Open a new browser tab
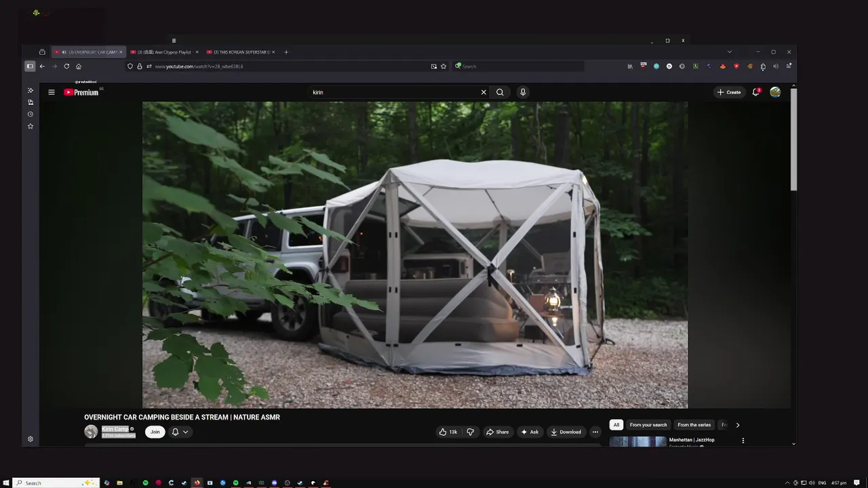Viewport: 868px width, 488px height. pyautogui.click(x=286, y=52)
